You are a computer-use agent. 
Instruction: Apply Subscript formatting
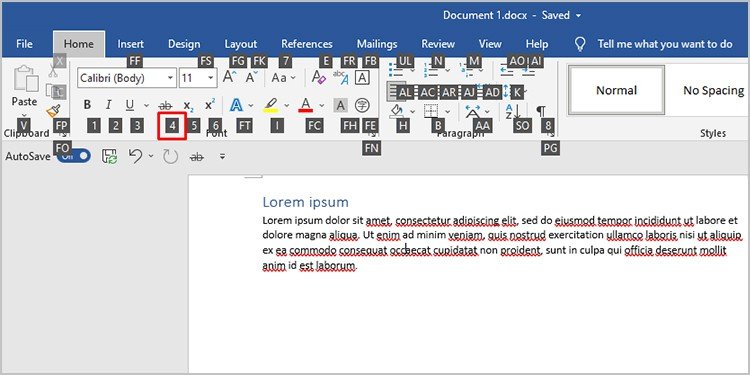click(188, 105)
